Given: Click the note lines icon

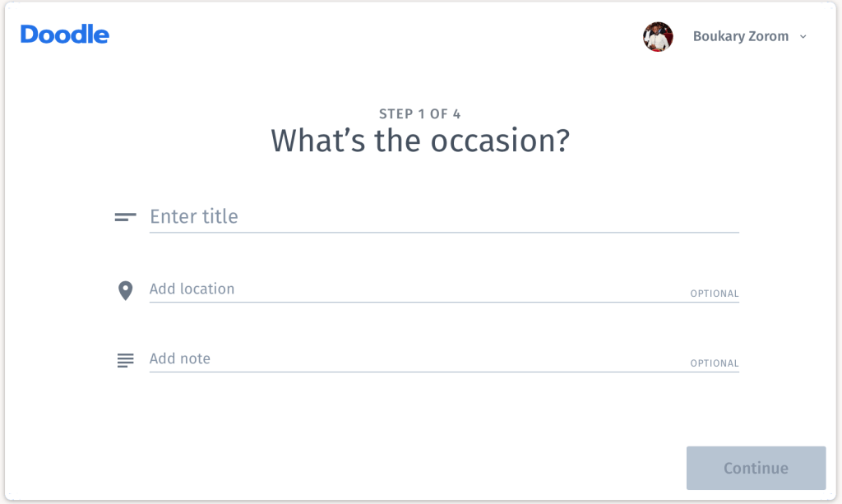Looking at the screenshot, I should 125,360.
